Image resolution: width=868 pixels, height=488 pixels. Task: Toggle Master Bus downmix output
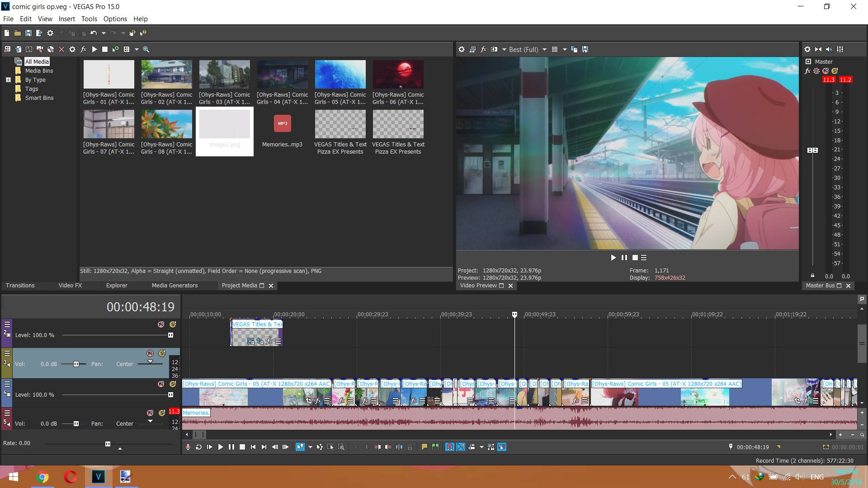(818, 49)
